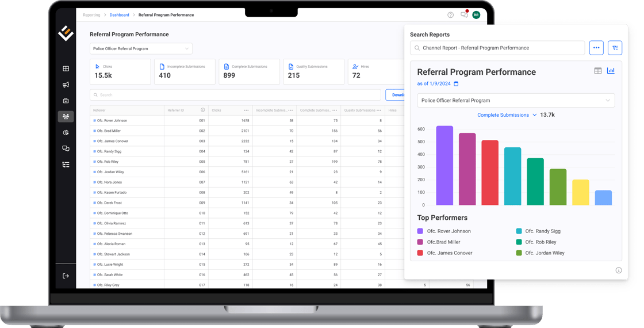Click the purple bar in chart
Image resolution: width=644 pixels, height=328 pixels.
(444, 165)
